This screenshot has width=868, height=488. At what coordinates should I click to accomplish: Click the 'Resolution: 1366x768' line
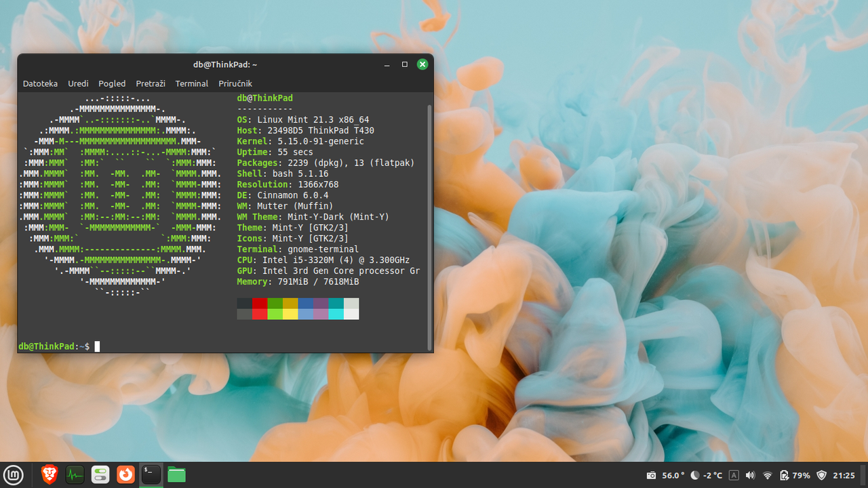(288, 185)
